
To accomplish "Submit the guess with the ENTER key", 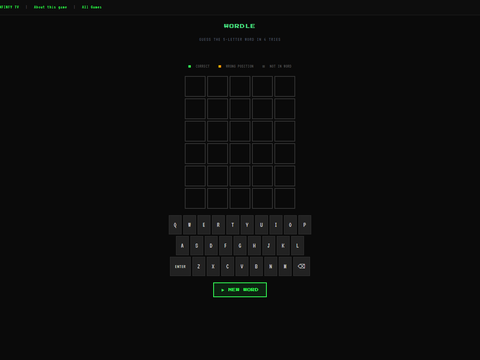I will pyautogui.click(x=180, y=266).
